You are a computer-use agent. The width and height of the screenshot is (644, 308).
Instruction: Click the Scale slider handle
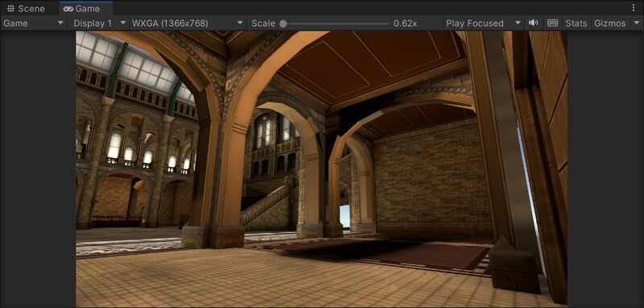point(283,23)
